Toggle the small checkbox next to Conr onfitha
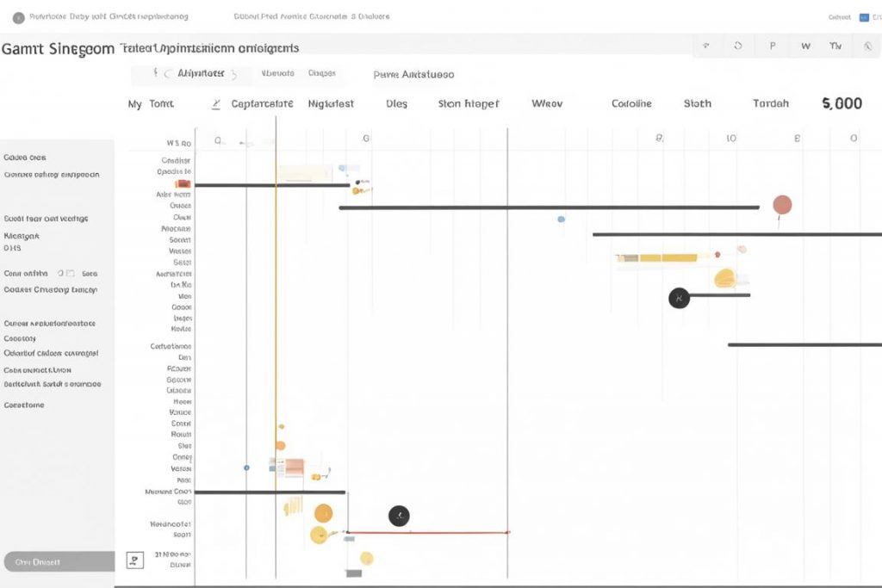 (71, 273)
